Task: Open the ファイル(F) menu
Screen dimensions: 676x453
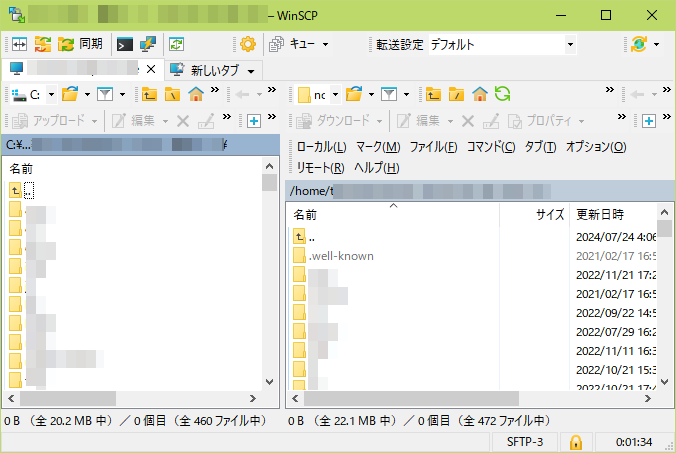Action: (433, 147)
